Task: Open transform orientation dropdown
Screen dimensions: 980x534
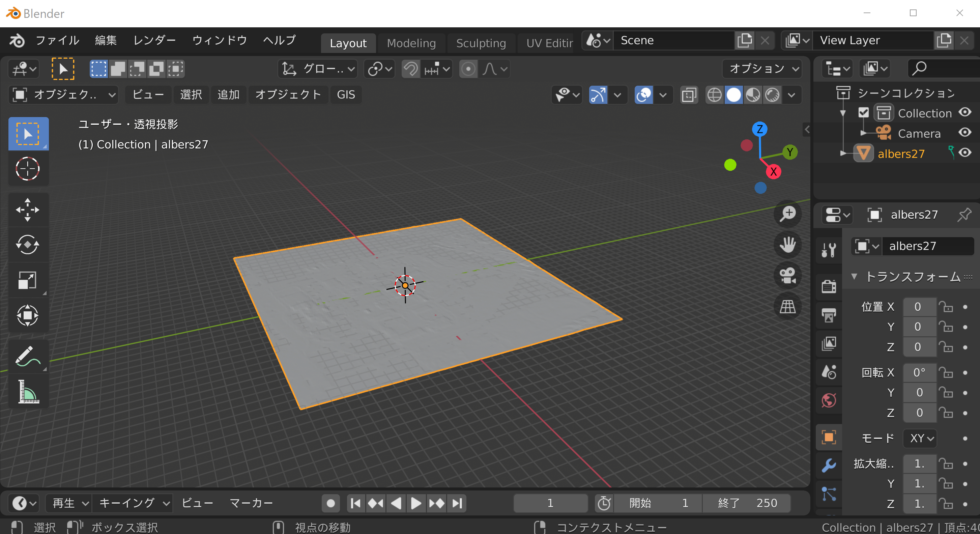Action: pyautogui.click(x=318, y=69)
